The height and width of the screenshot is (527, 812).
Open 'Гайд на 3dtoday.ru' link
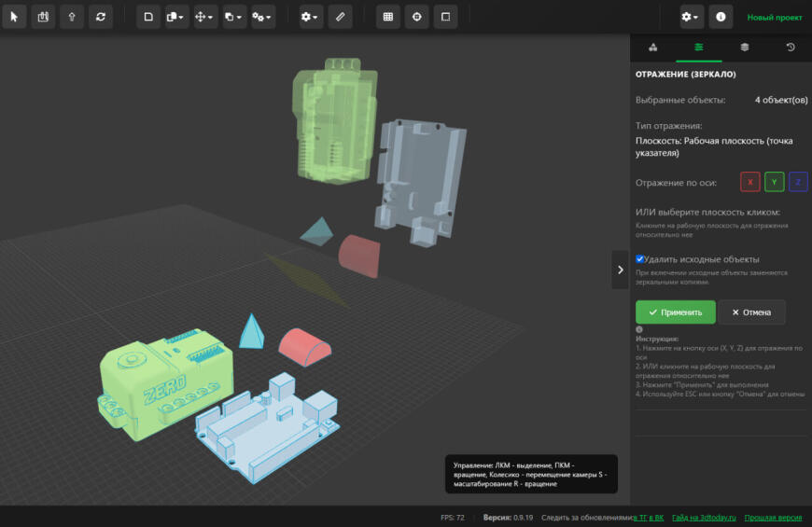[704, 517]
